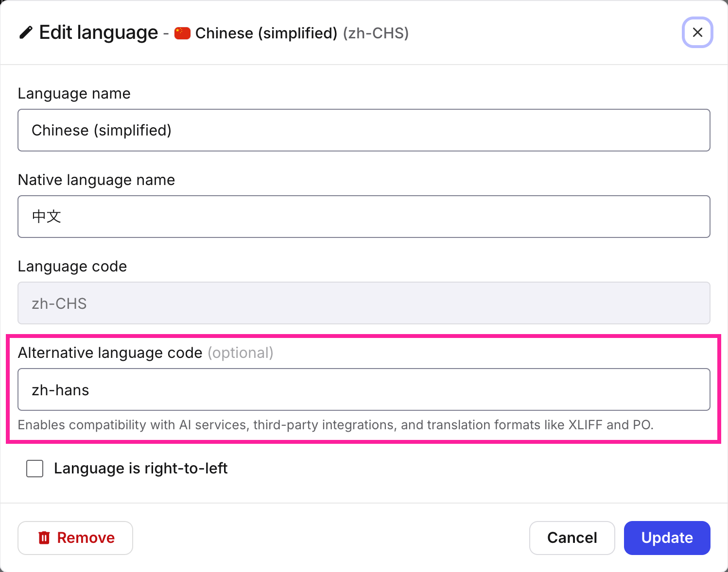Click the zh-hans text in the alternative code box
Image resolution: width=728 pixels, height=572 pixels.
pyautogui.click(x=60, y=389)
